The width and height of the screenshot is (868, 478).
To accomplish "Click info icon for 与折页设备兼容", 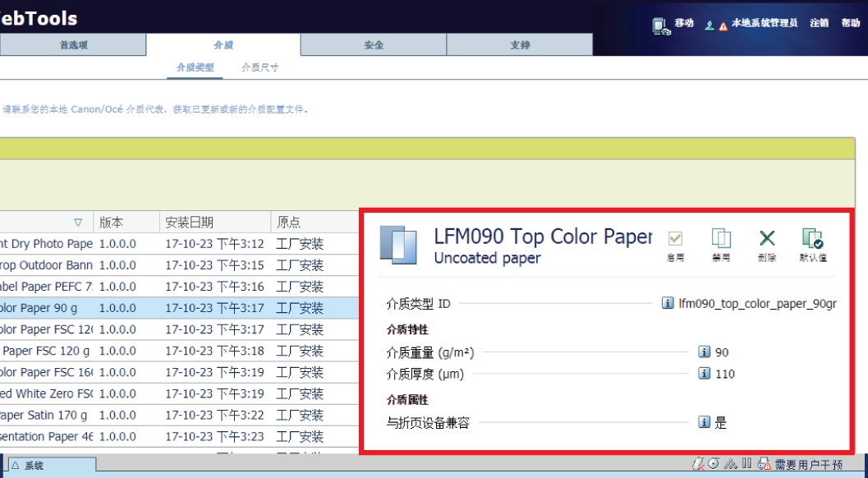I will pyautogui.click(x=704, y=422).
